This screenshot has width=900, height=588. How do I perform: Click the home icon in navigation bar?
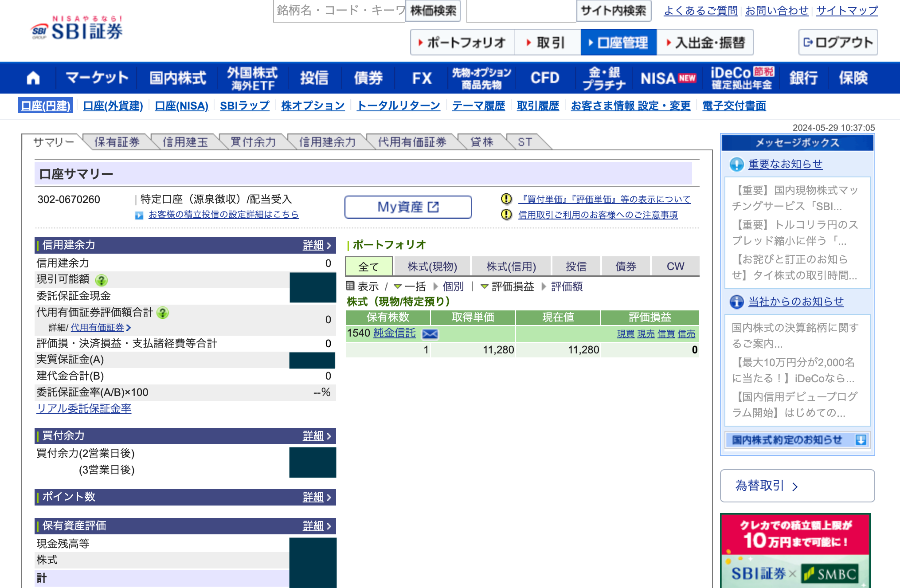[33, 78]
